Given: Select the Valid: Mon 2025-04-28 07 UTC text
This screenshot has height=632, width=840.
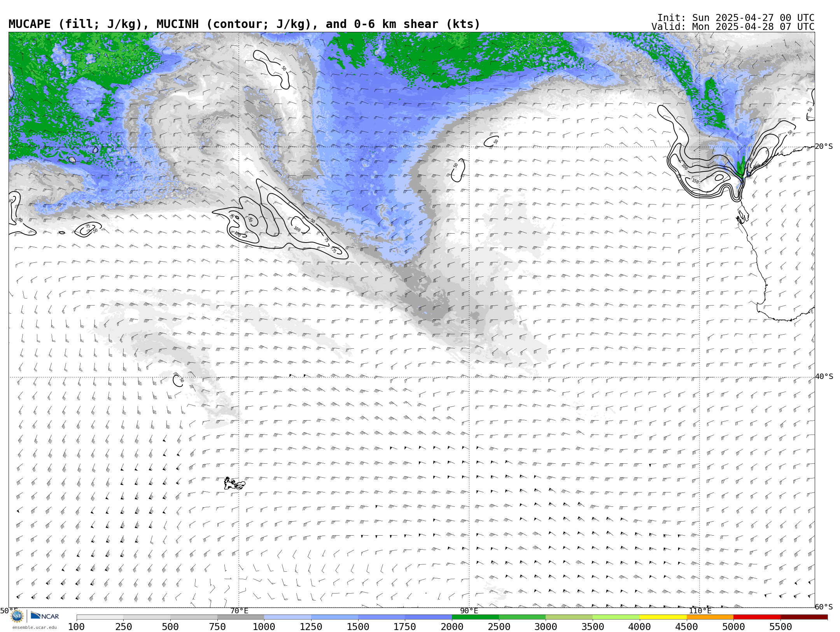Looking at the screenshot, I should pyautogui.click(x=733, y=27).
